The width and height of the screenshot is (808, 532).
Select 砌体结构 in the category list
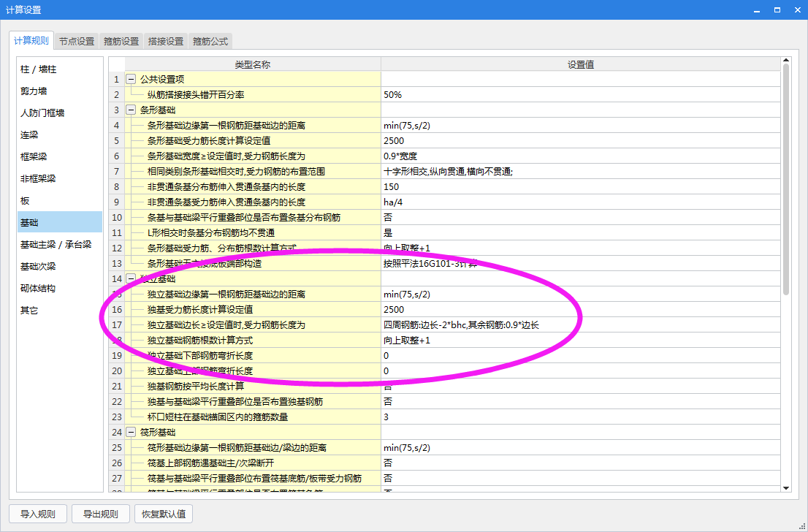point(60,288)
